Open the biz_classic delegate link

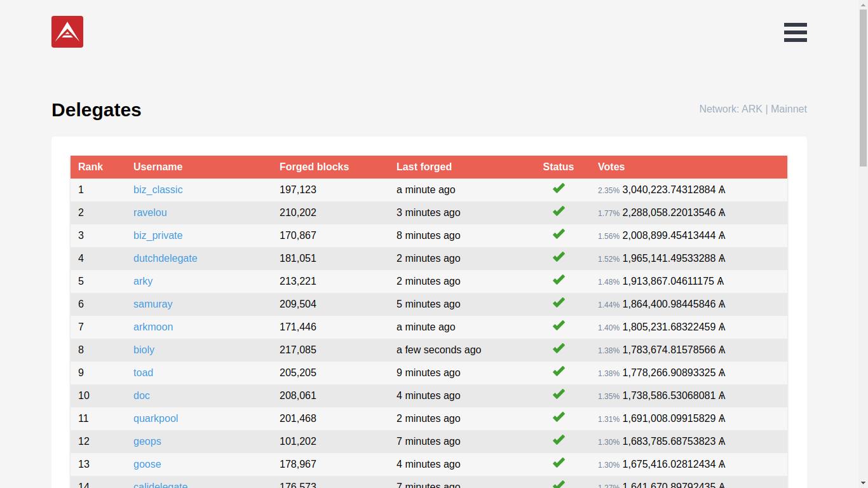(x=158, y=190)
